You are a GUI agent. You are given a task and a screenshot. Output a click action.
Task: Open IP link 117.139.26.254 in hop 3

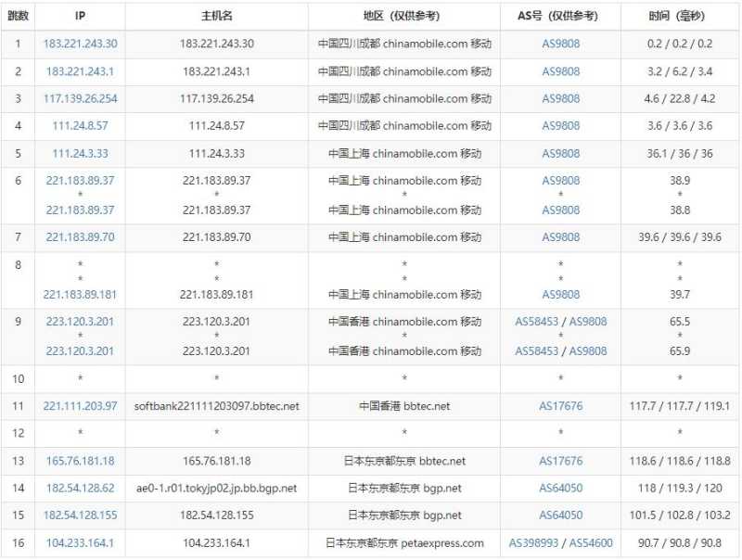pyautogui.click(x=80, y=98)
